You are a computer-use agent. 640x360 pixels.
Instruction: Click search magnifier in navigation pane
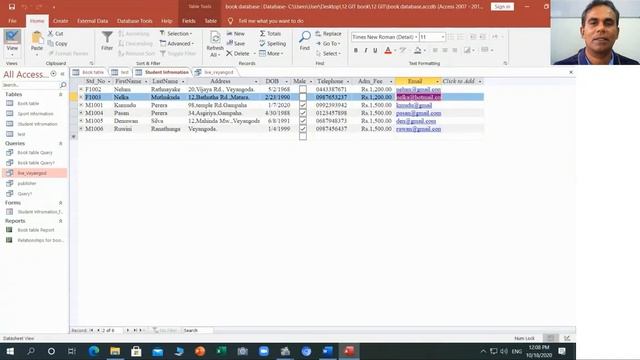[x=63, y=84]
